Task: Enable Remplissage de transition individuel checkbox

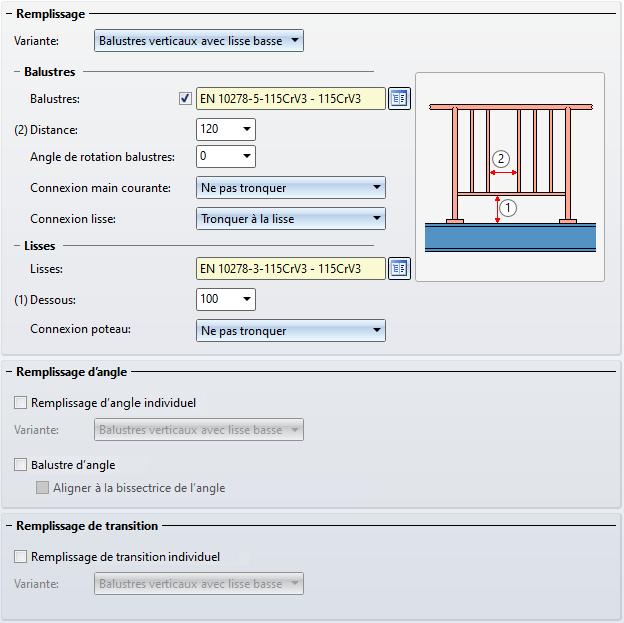Action: (22, 557)
